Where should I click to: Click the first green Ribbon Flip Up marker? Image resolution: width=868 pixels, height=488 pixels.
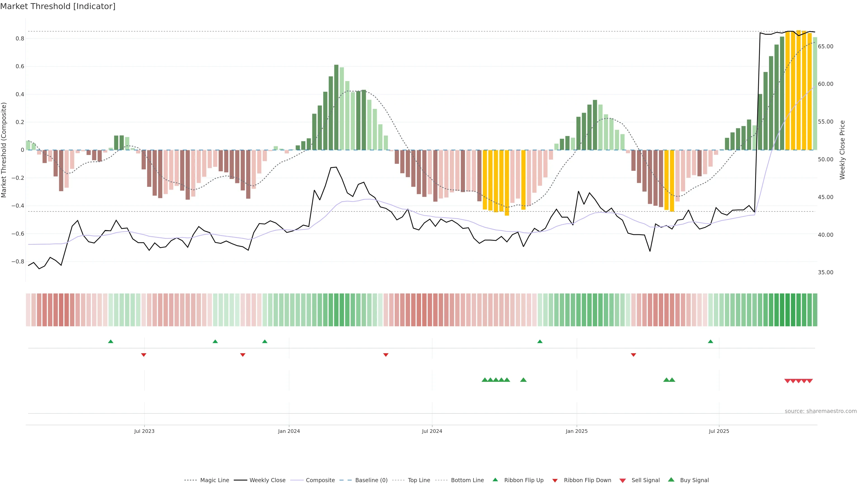pyautogui.click(x=111, y=342)
